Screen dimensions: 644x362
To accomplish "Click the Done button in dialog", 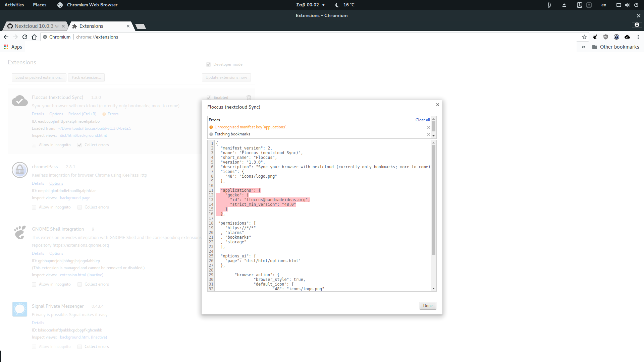I will (x=428, y=306).
